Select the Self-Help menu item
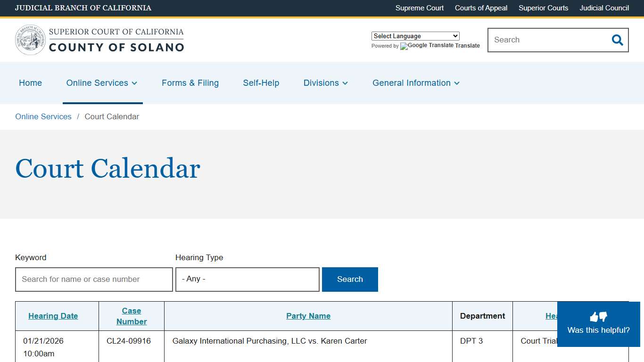 click(x=261, y=83)
